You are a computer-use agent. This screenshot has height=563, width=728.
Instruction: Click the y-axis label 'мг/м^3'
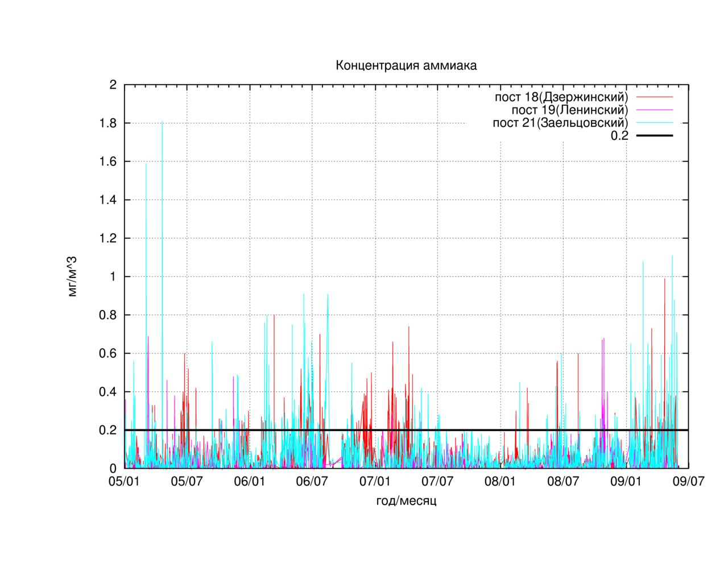tap(72, 277)
